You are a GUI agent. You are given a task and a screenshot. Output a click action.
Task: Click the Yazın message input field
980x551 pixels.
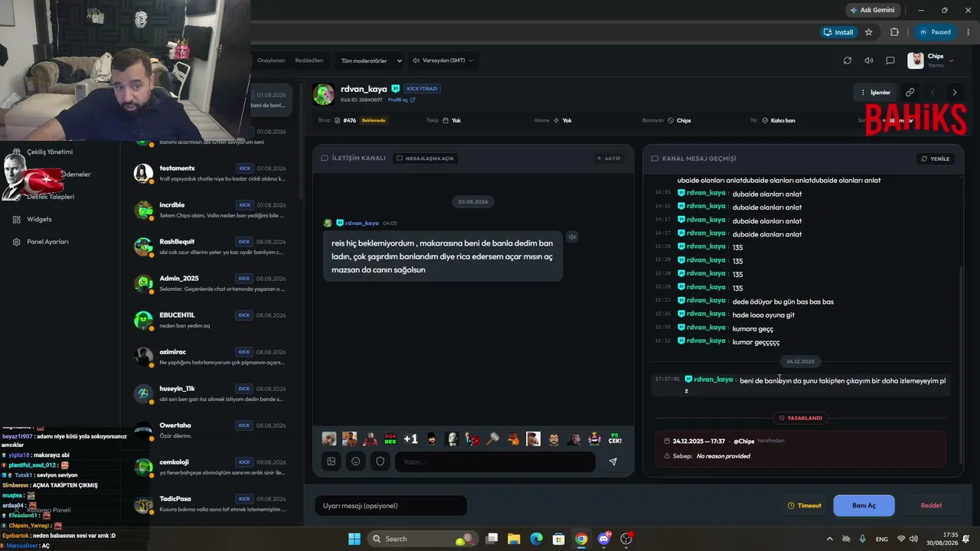495,461
